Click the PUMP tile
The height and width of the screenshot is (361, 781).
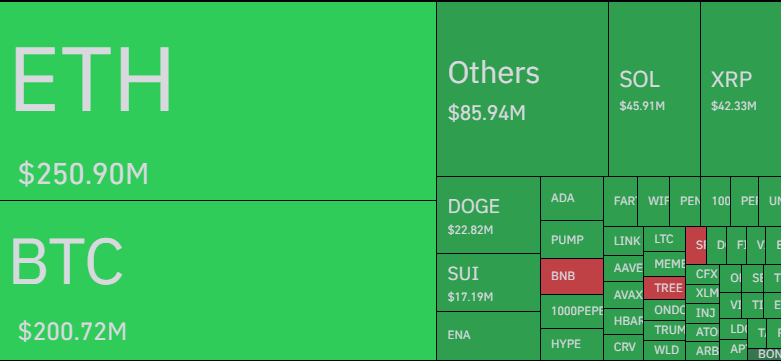pos(572,240)
